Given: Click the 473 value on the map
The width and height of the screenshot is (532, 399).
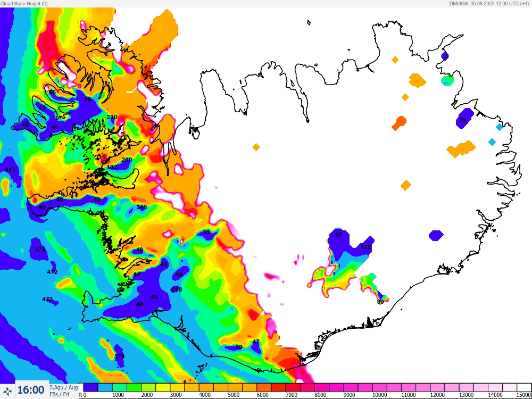Looking at the screenshot, I should click(47, 299).
